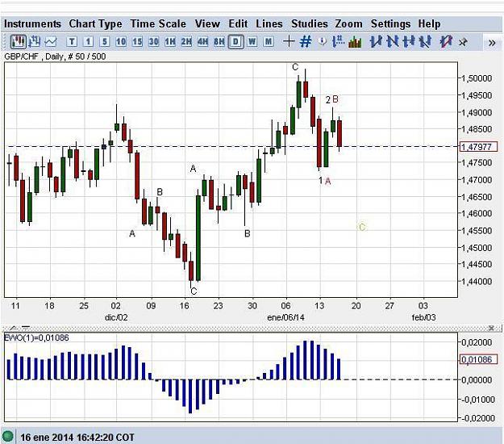Switch to 4H time scale

(203, 42)
